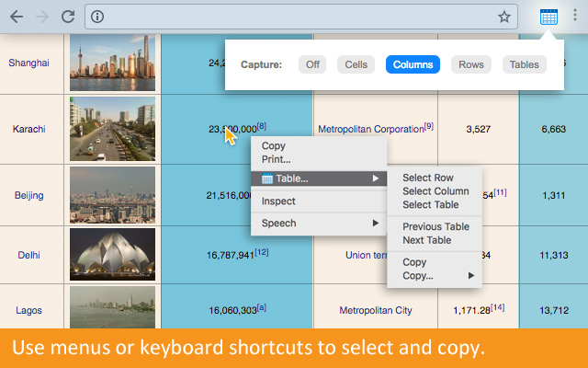
Task: Expand the Speech submenu arrow
Action: [375, 224]
